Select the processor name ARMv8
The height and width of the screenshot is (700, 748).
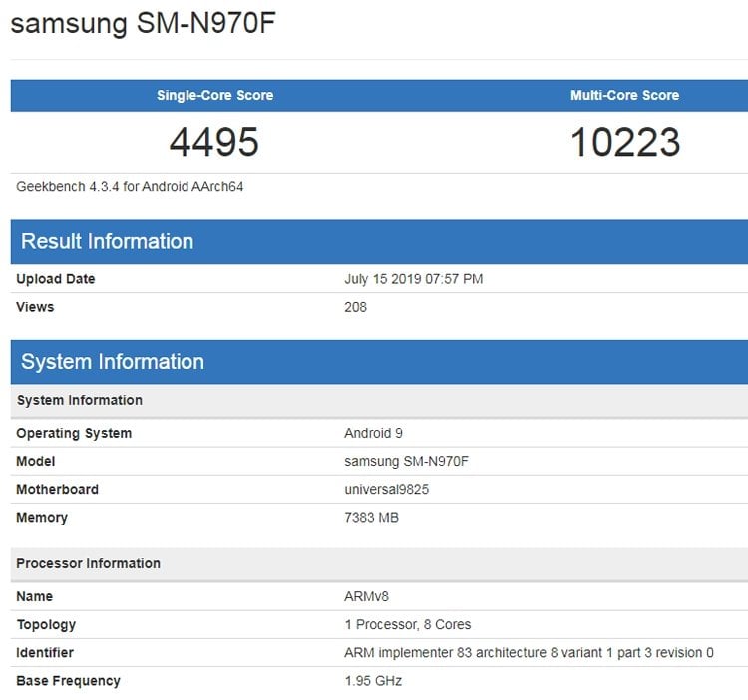click(366, 596)
